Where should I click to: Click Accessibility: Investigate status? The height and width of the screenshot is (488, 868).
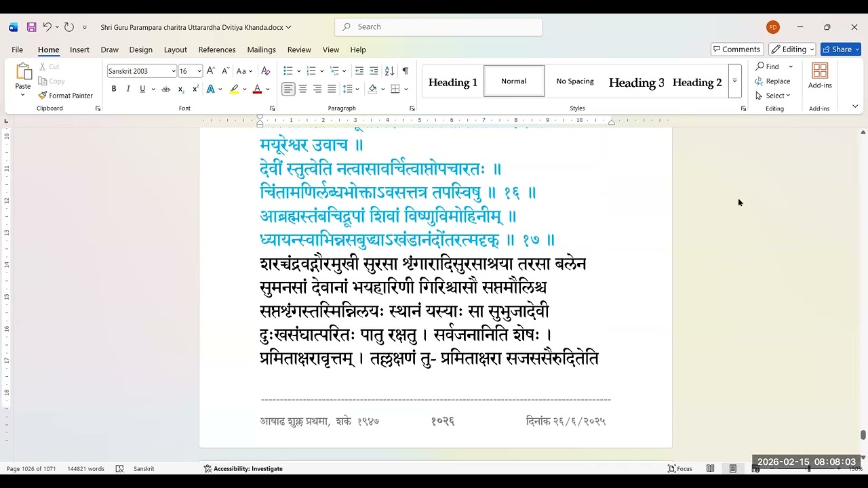pyautogui.click(x=243, y=468)
